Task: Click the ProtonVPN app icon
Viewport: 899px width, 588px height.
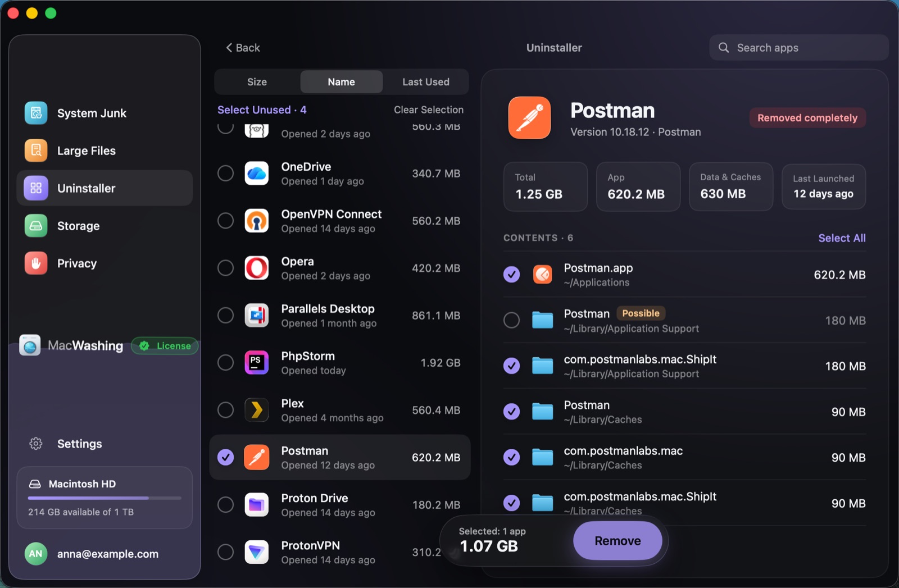Action: tap(257, 552)
